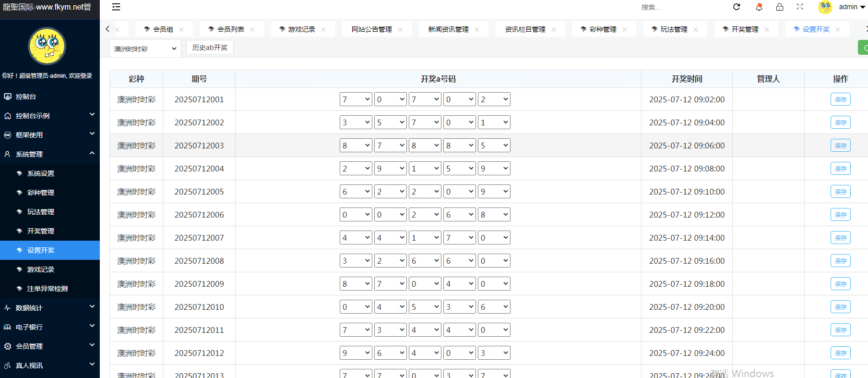Save the row for period 20250712003
The width and height of the screenshot is (868, 378).
(x=840, y=146)
